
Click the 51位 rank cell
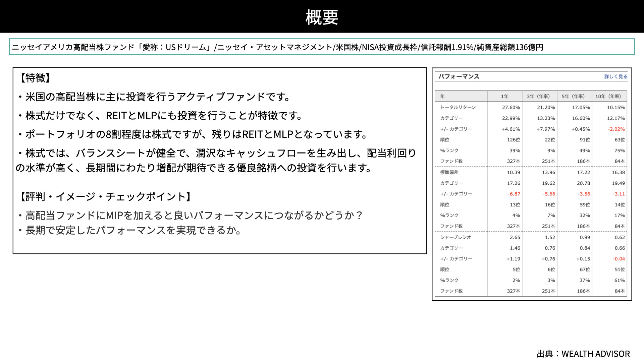coord(620,269)
